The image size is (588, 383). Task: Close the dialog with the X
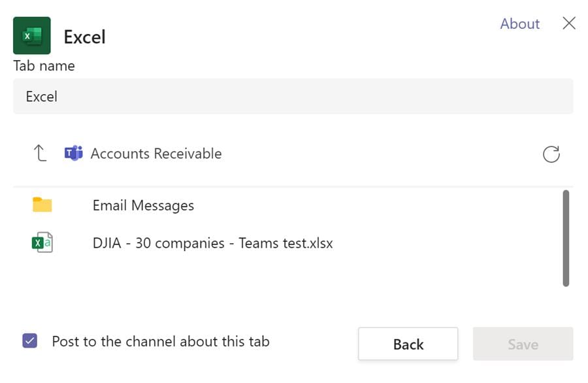coord(568,23)
